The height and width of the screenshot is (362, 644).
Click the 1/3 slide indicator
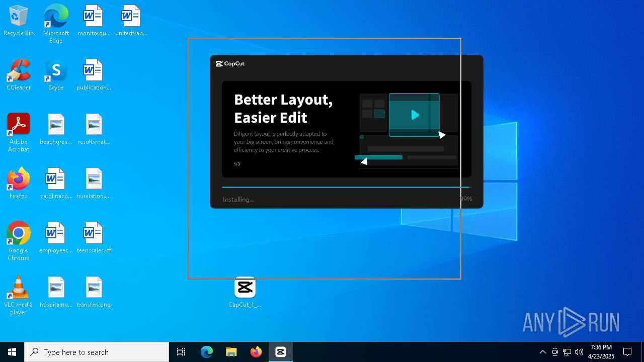pyautogui.click(x=237, y=164)
